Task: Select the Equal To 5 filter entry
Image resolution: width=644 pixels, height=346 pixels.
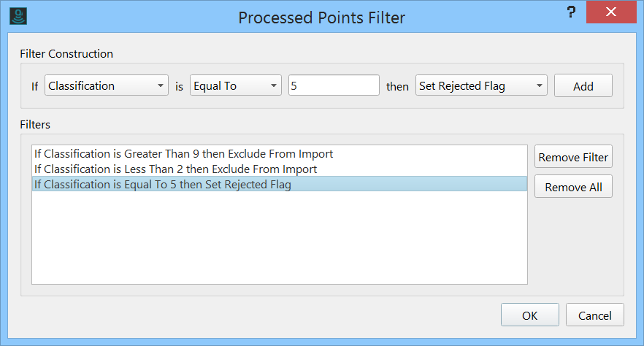Action: click(162, 185)
